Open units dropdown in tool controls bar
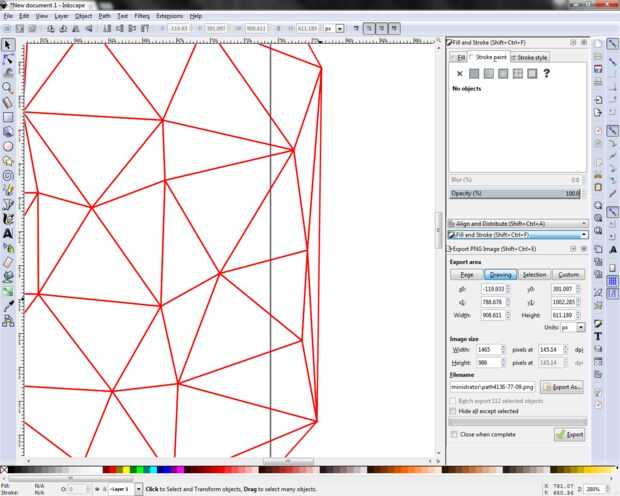620x496 pixels. [340, 28]
